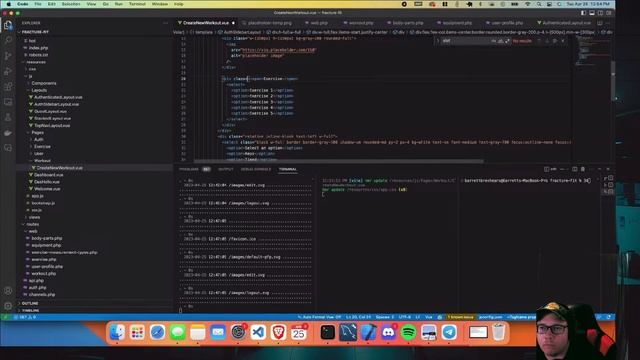Viewport: 640px width, 360px height.
Task: Open Welcome.vue in file tree
Action: tap(47, 189)
